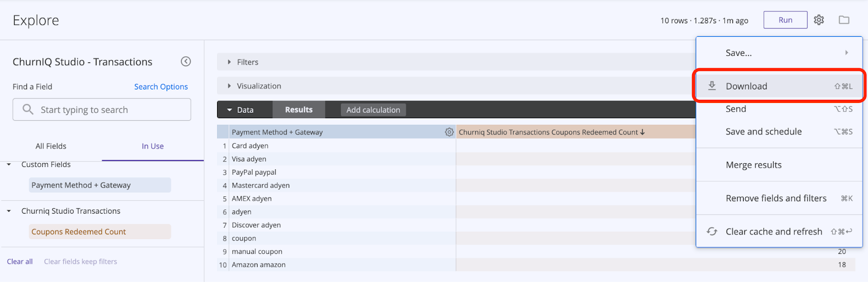Switch to In Use tab
Image resolution: width=868 pixels, height=282 pixels.
point(153,146)
